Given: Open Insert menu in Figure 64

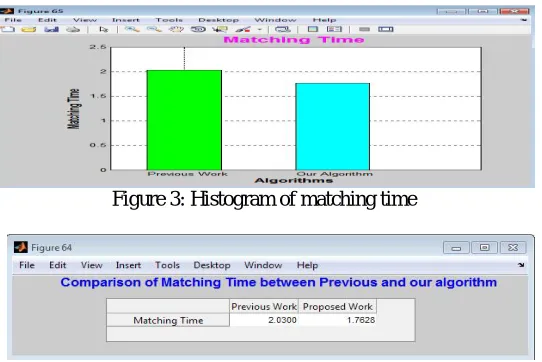Looking at the screenshot, I should 128,265.
